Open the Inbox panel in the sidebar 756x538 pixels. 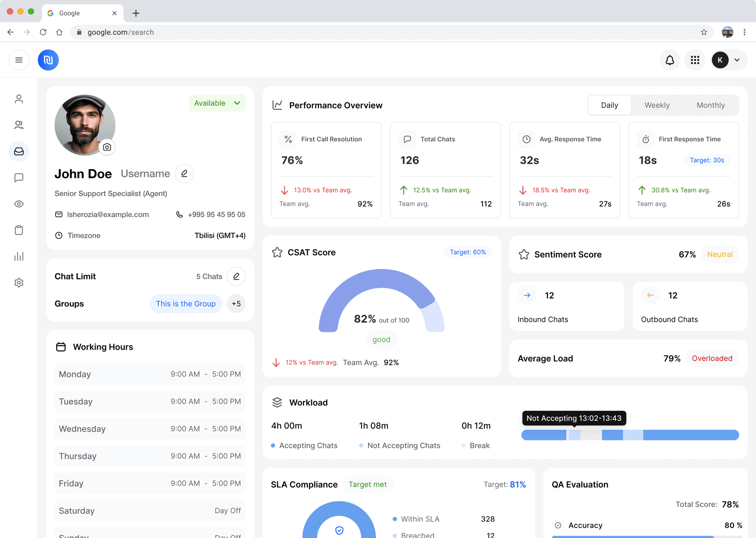(18, 151)
